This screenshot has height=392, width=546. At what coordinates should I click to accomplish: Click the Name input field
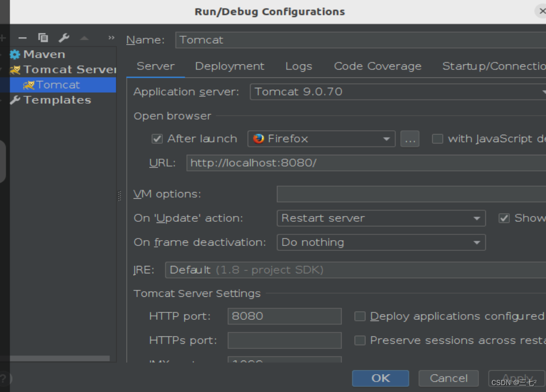coord(361,40)
